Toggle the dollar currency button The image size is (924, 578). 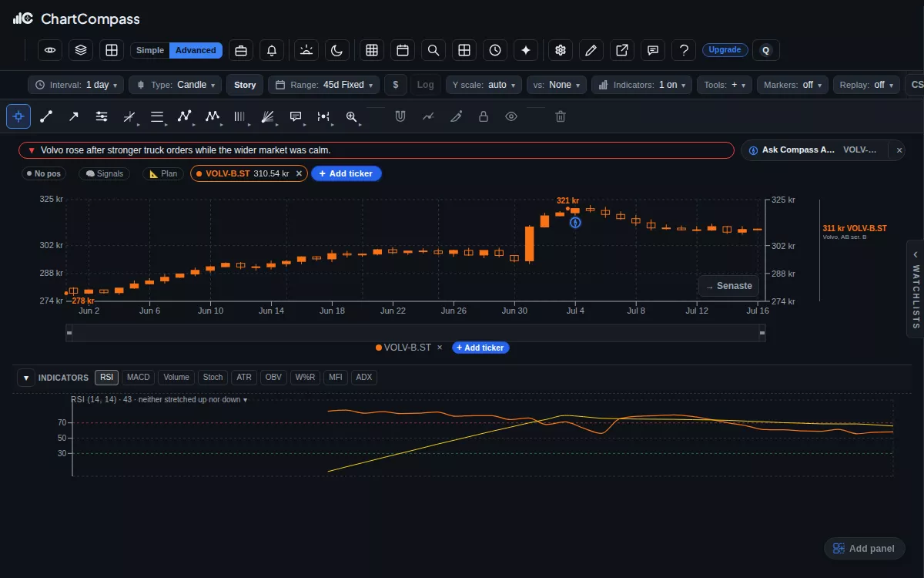396,85
